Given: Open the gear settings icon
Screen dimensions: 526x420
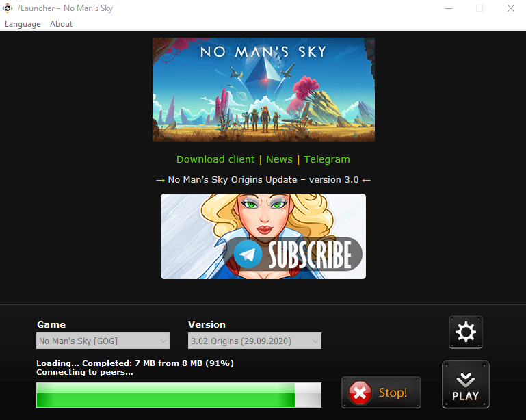Looking at the screenshot, I should (x=466, y=332).
